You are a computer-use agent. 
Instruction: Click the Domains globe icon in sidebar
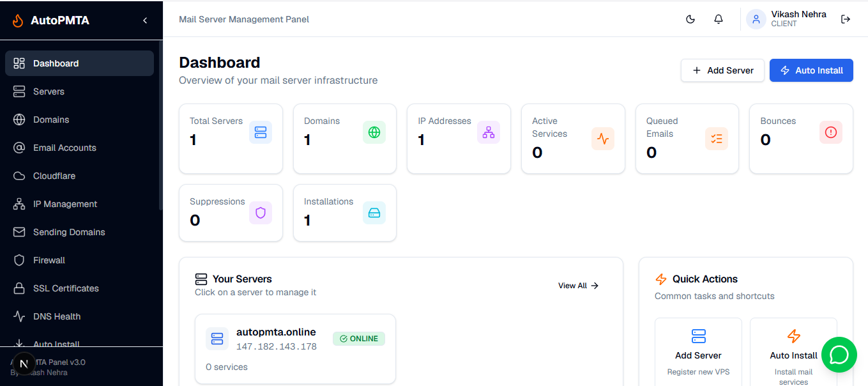coord(19,120)
